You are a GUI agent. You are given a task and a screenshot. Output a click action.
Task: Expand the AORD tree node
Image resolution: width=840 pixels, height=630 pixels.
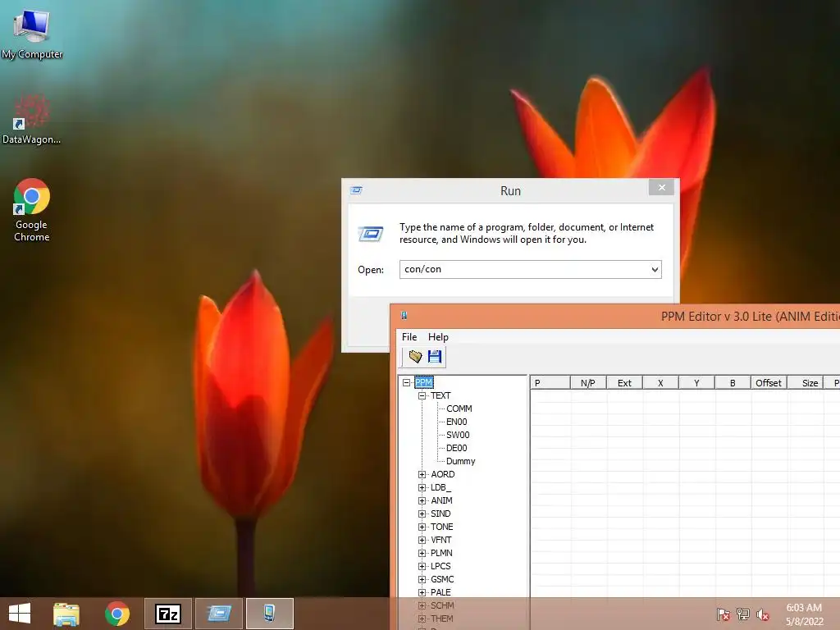422,475
